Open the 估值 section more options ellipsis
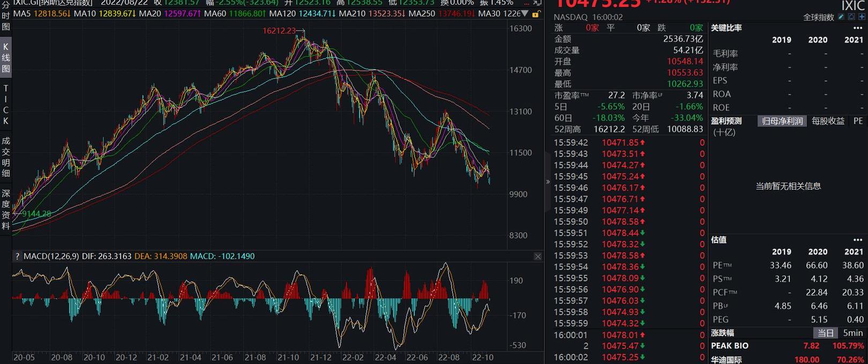Screen dimensions: 868x364 click(x=858, y=240)
